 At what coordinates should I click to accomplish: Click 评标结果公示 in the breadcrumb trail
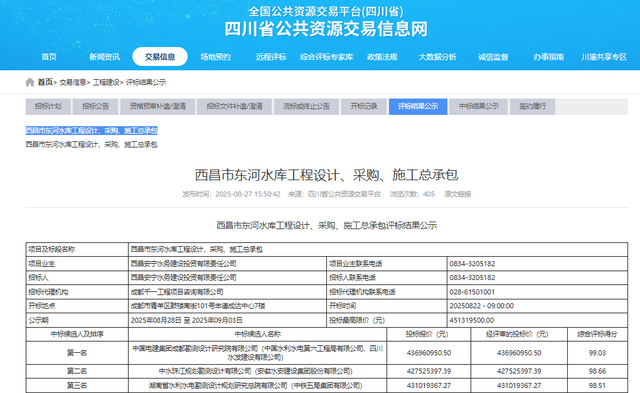tap(146, 82)
